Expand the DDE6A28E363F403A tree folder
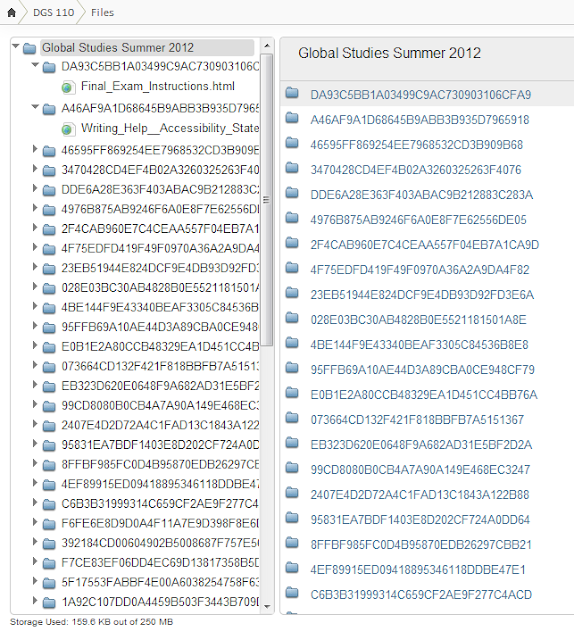This screenshot has width=574, height=640. click(35, 188)
